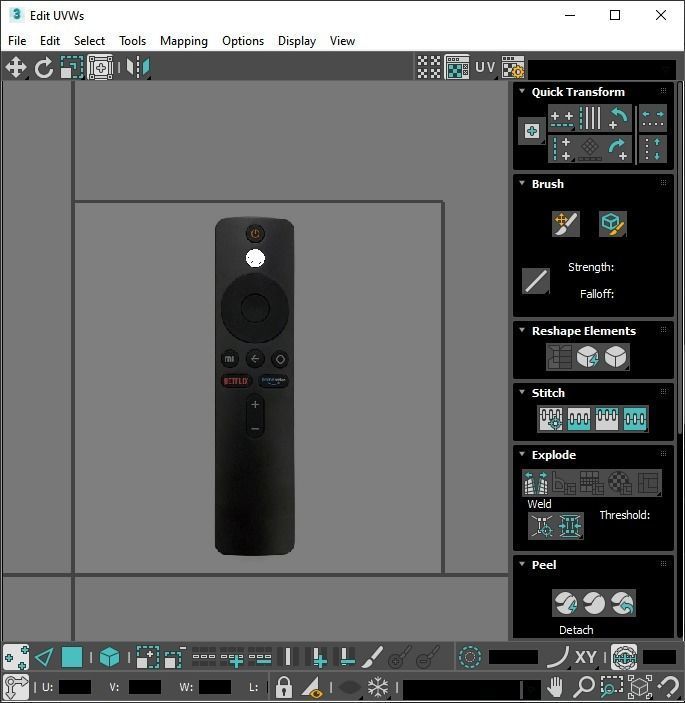Image resolution: width=685 pixels, height=703 pixels.
Task: Enable Polygon sub-object mode
Action: pyautogui.click(x=72, y=658)
